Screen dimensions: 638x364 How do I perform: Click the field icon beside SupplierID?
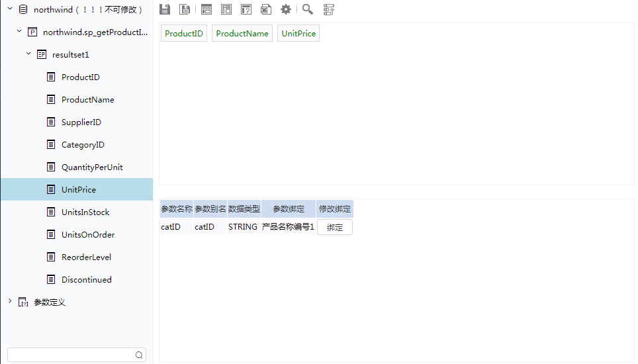pyautogui.click(x=51, y=122)
